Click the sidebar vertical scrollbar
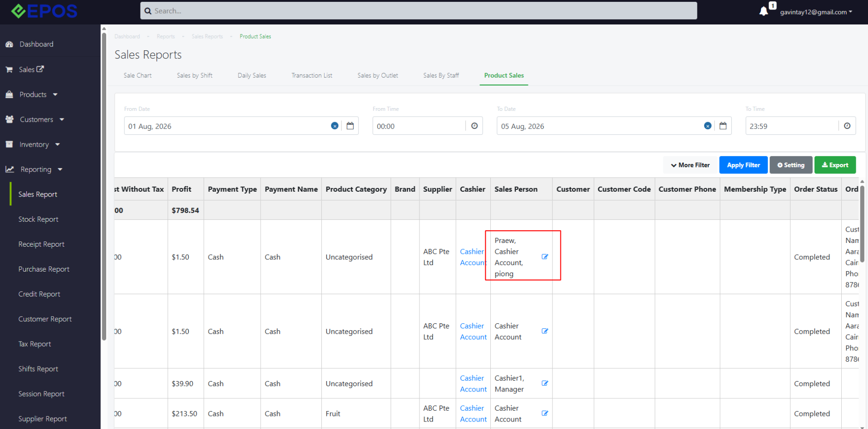Viewport: 868px width, 429px height. (x=104, y=186)
